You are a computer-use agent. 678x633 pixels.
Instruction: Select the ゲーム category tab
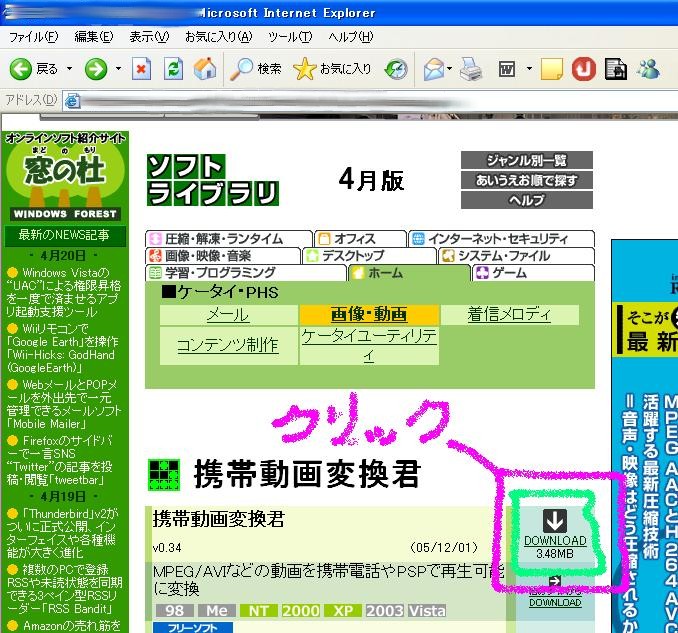[x=534, y=273]
